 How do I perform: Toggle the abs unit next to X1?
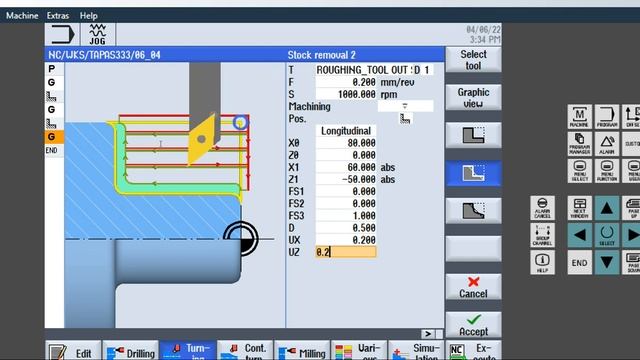point(388,167)
